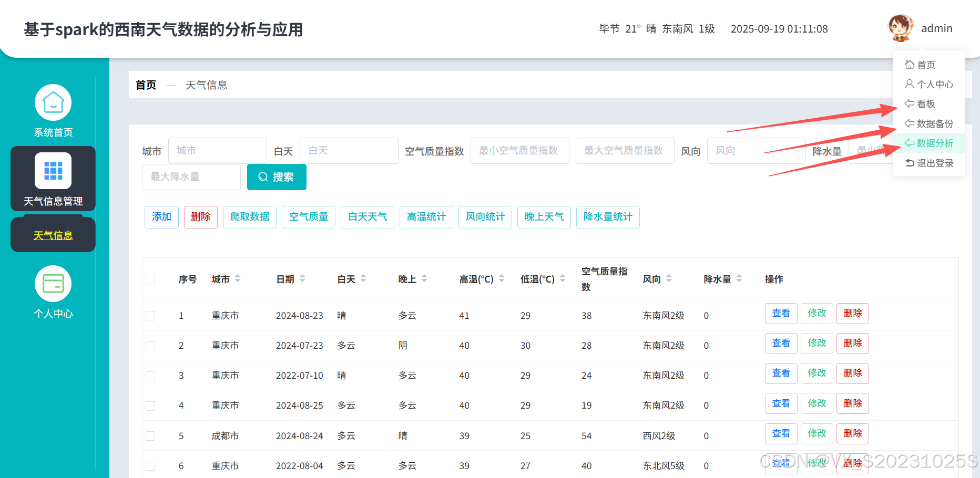Image resolution: width=980 pixels, height=478 pixels.
Task: Select 首页 in the user dropdown menu
Action: (x=929, y=65)
